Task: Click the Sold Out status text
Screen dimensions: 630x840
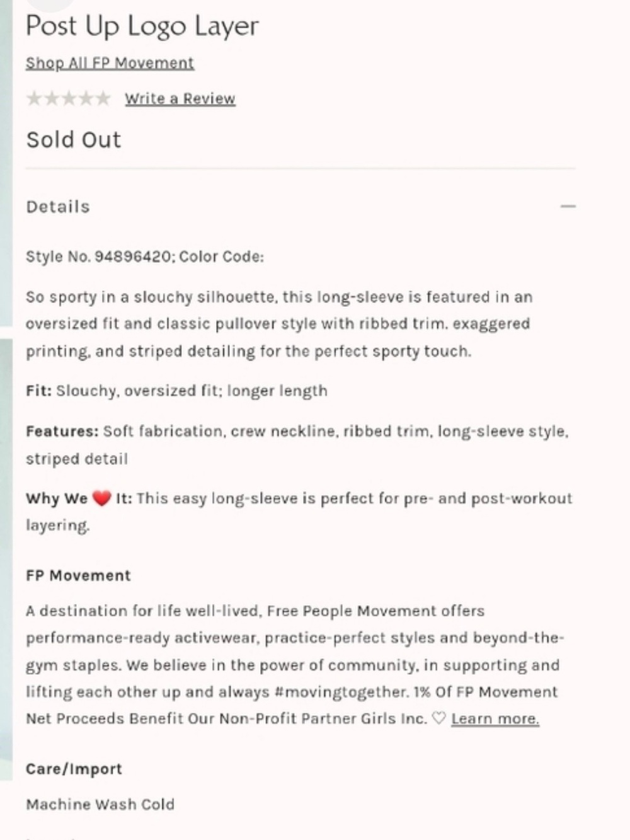Action: tap(74, 140)
